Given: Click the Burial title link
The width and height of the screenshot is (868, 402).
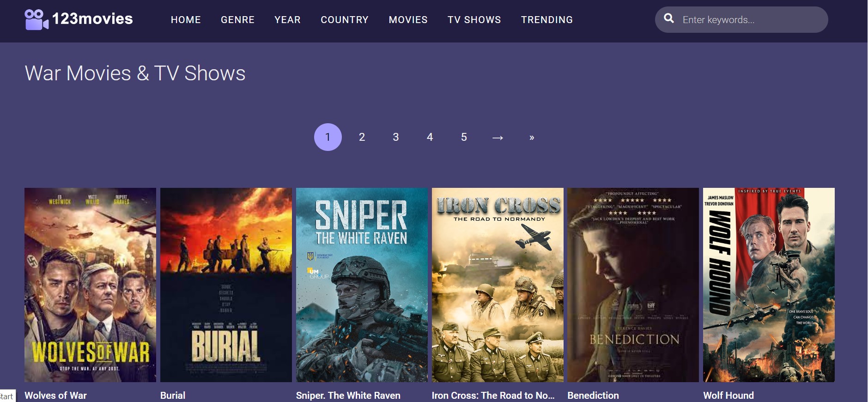Looking at the screenshot, I should (173, 396).
